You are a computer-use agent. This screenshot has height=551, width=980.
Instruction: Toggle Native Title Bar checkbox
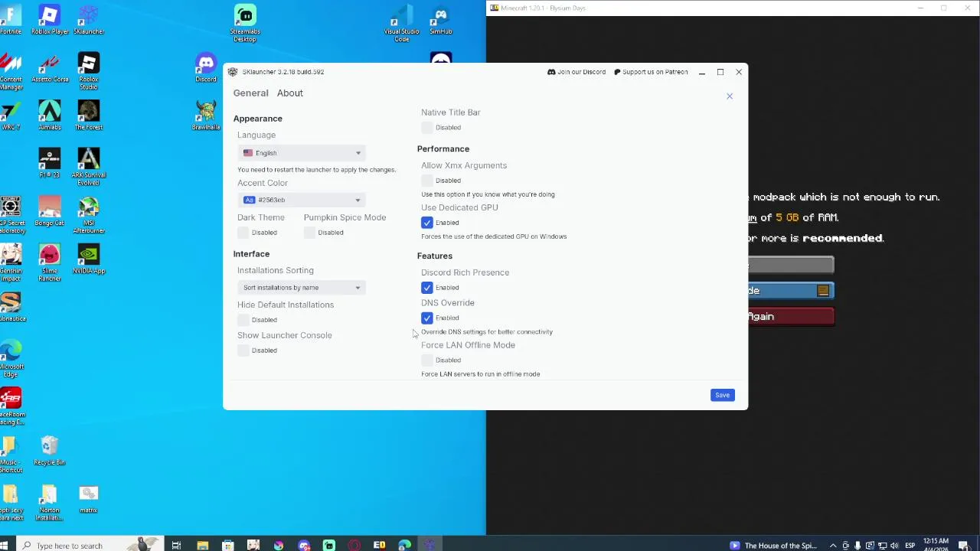point(427,128)
